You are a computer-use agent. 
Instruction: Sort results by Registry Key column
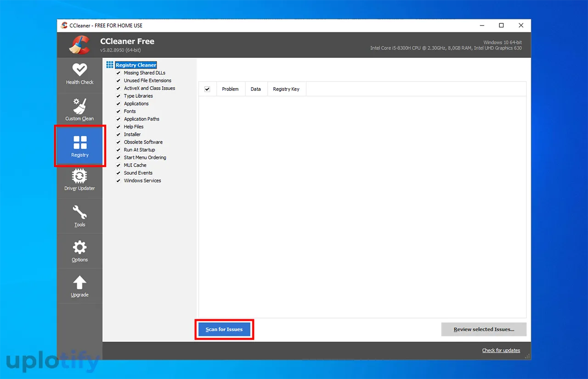tap(286, 89)
